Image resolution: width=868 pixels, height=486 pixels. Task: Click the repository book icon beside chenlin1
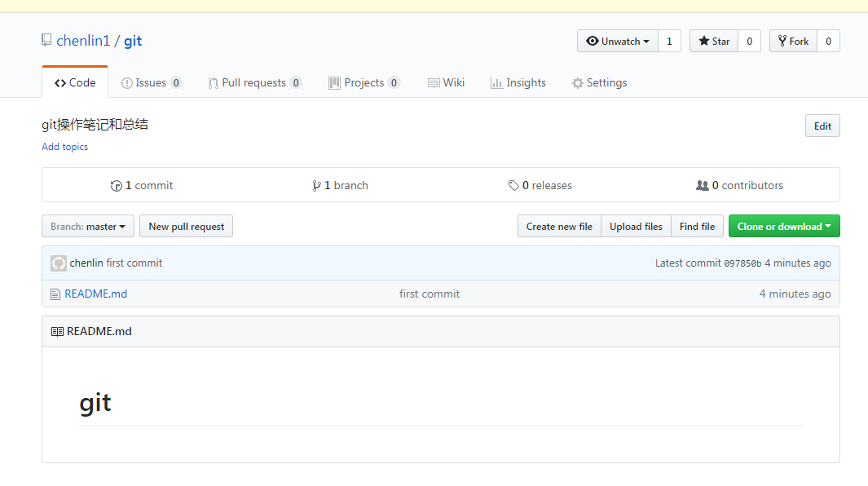(46, 40)
